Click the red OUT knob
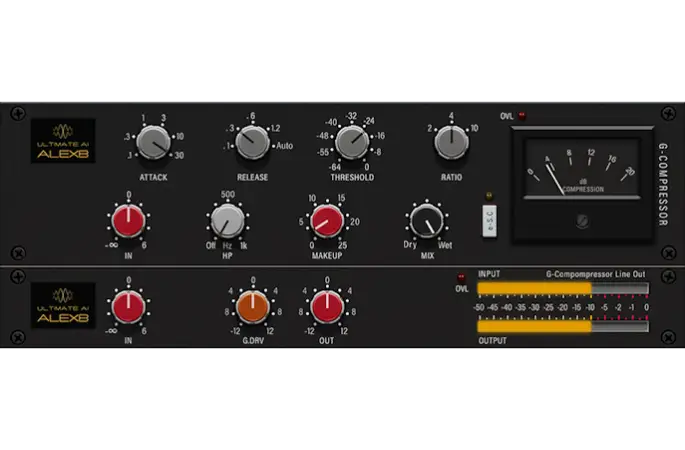The height and width of the screenshot is (450, 685). pyautogui.click(x=326, y=307)
